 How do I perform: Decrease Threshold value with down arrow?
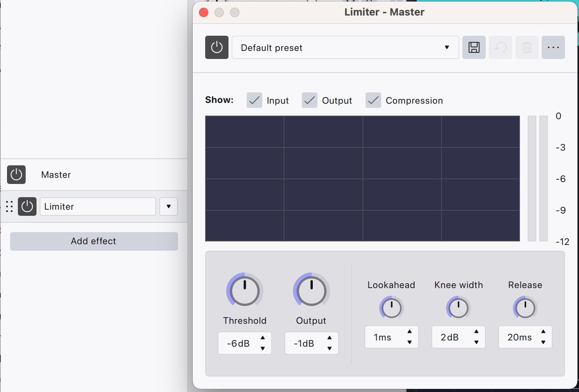(263, 349)
